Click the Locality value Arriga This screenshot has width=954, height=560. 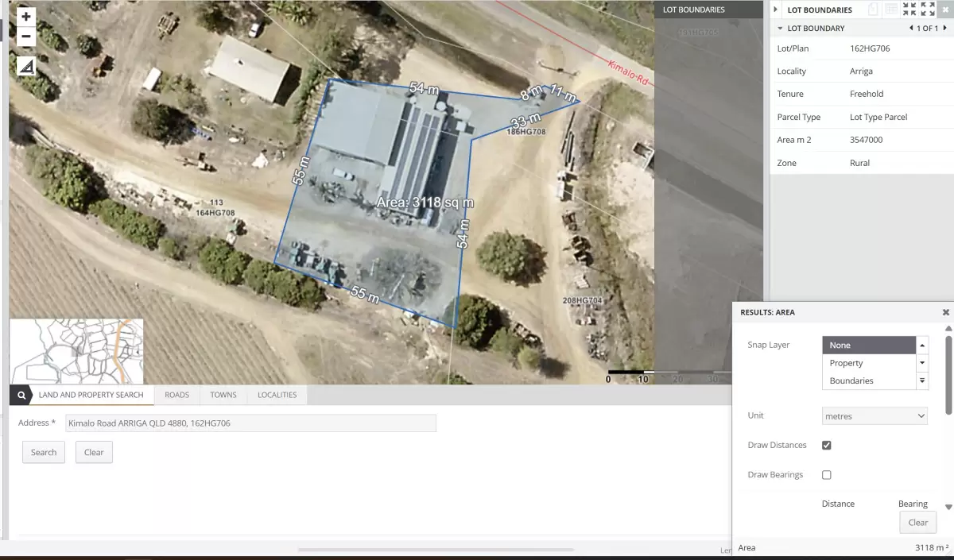861,71
